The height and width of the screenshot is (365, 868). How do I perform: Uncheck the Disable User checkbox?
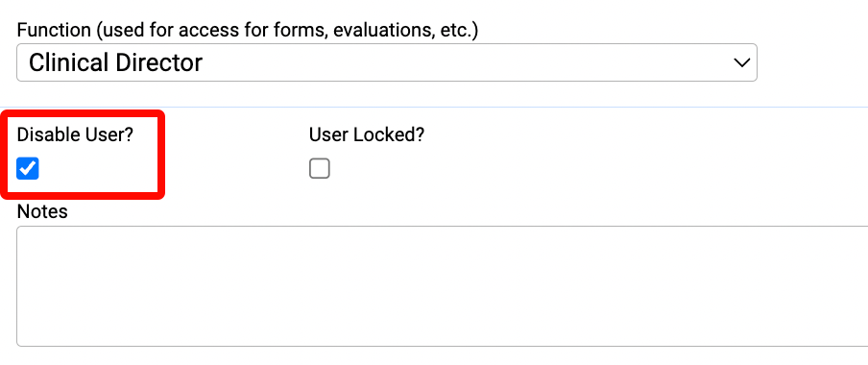(28, 168)
